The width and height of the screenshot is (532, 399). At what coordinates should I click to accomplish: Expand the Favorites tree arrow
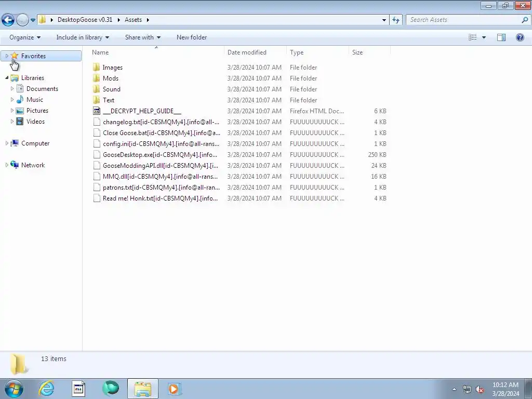coord(7,56)
